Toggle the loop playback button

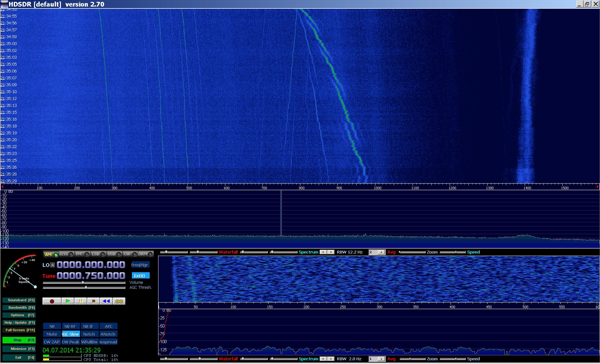click(x=119, y=301)
